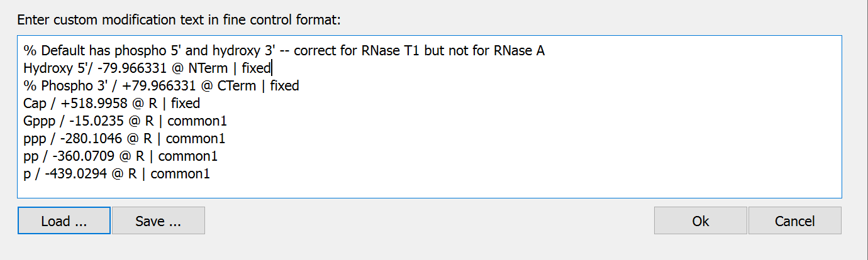Cancel the custom modification dialog
Image resolution: width=868 pixels, height=260 pixels.
point(794,221)
